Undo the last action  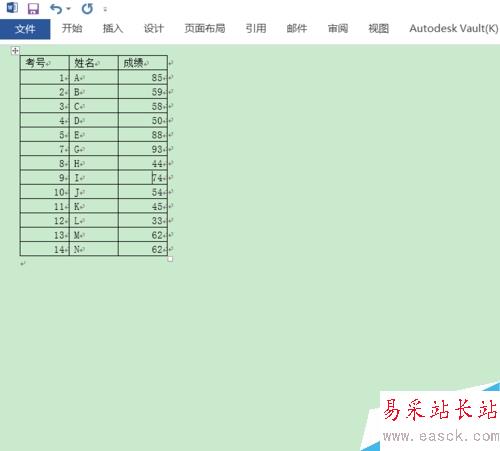pyautogui.click(x=56, y=9)
